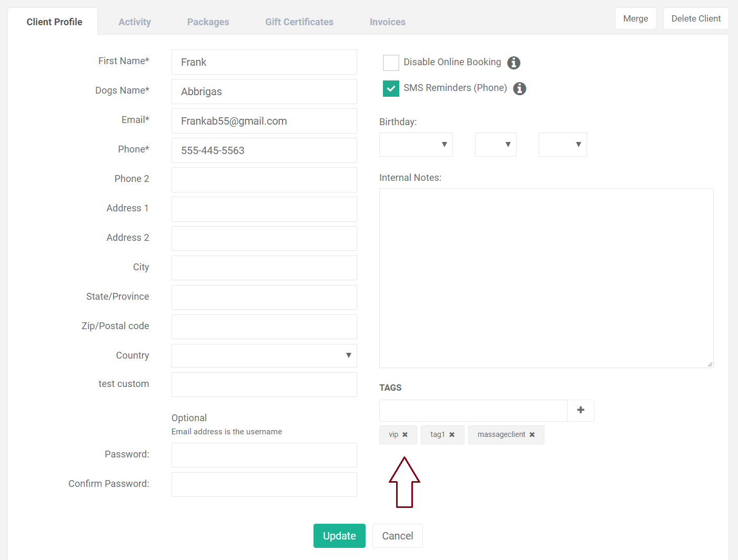Click the Zip/Postal code field
Viewport: 738px width, 560px height.
pyautogui.click(x=264, y=327)
